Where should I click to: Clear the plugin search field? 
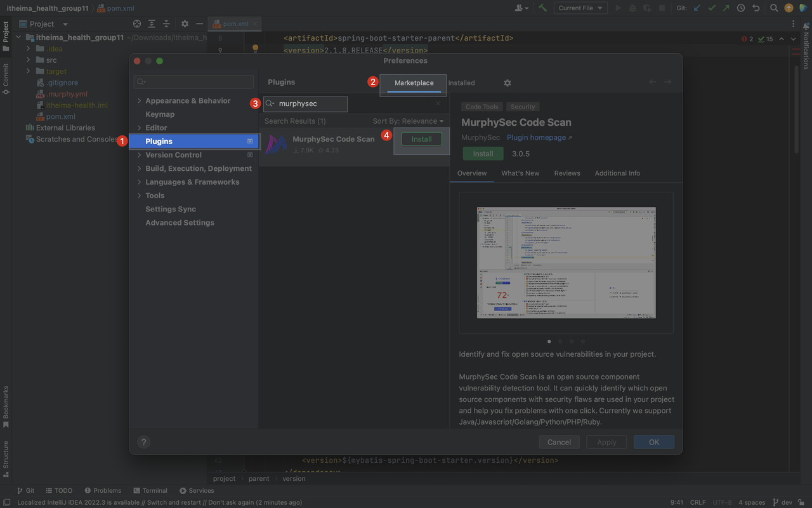[x=438, y=104]
